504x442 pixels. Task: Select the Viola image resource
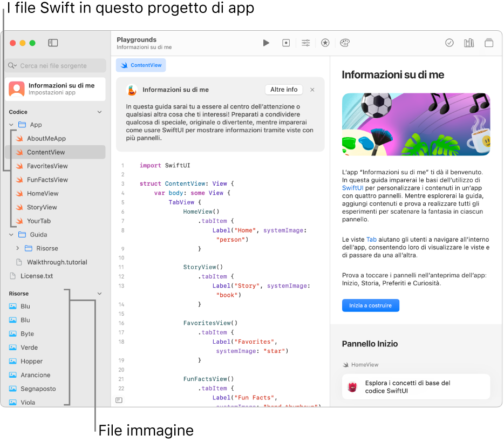point(55,402)
